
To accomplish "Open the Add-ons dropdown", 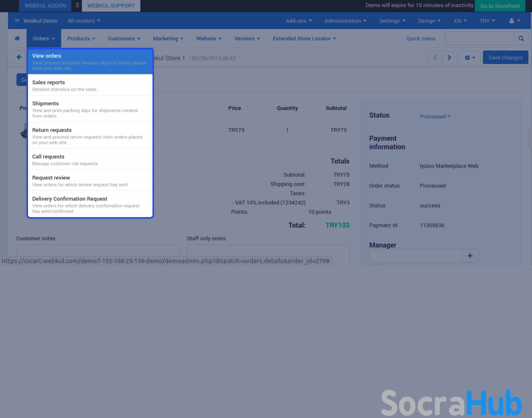I will tap(299, 21).
